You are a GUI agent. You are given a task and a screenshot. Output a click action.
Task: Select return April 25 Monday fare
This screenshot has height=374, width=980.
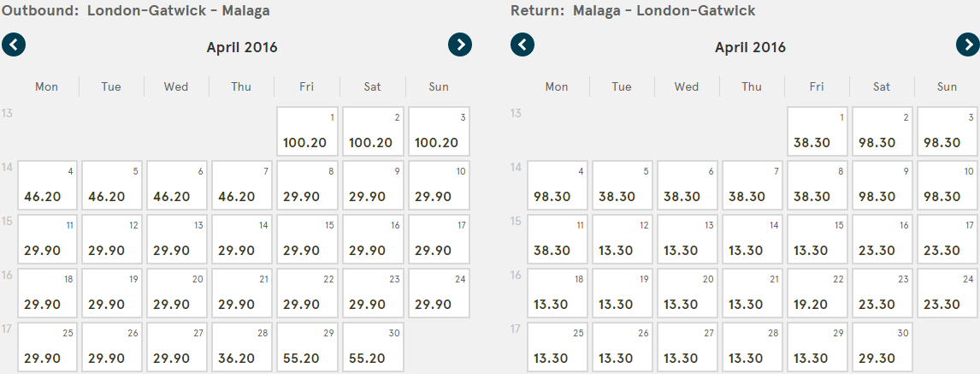tap(558, 347)
